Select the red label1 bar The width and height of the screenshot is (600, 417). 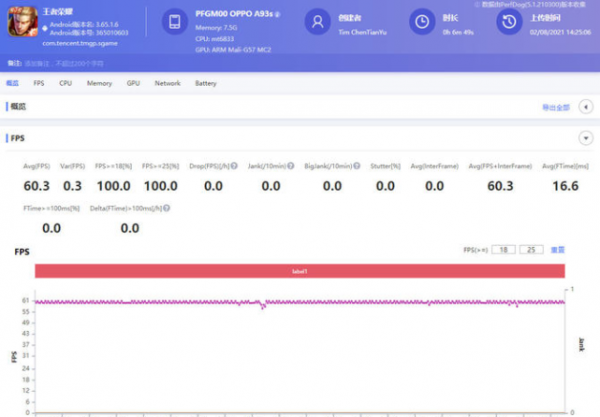click(x=300, y=271)
